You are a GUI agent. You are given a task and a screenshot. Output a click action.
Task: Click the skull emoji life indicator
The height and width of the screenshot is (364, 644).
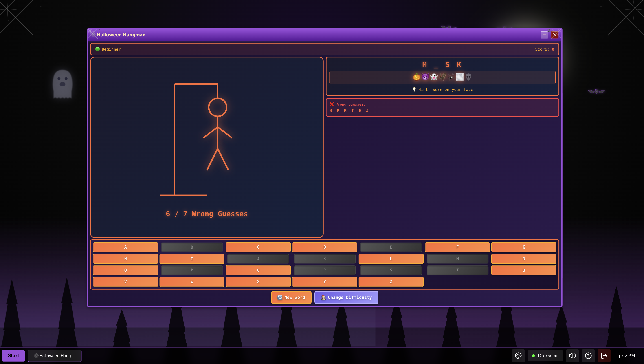click(x=468, y=77)
